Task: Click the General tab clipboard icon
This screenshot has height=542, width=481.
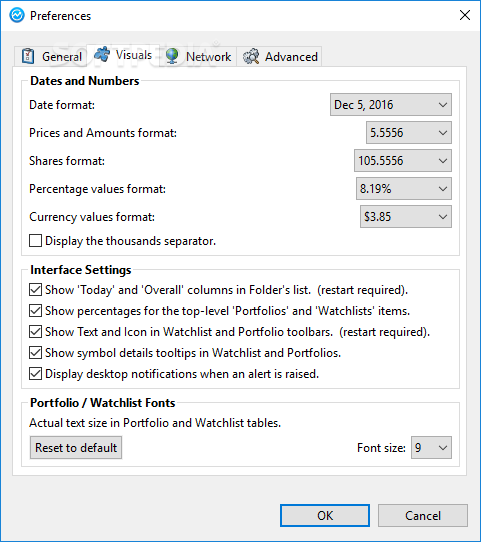Action: pyautogui.click(x=28, y=56)
